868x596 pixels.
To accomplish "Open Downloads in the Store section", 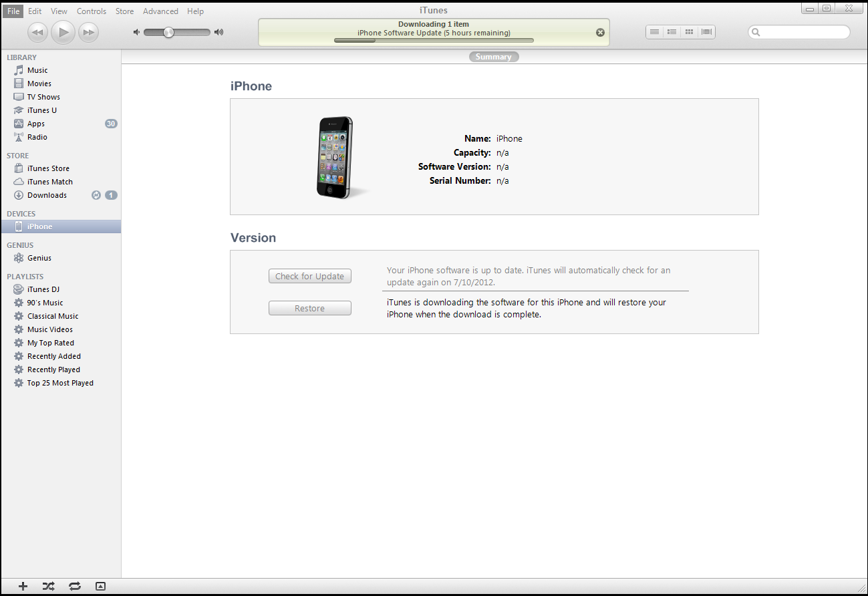I will [x=61, y=195].
